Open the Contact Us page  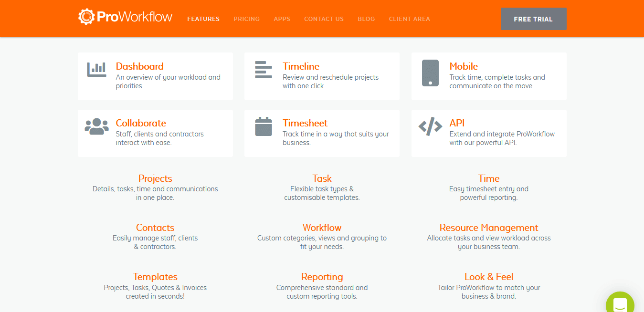click(324, 19)
